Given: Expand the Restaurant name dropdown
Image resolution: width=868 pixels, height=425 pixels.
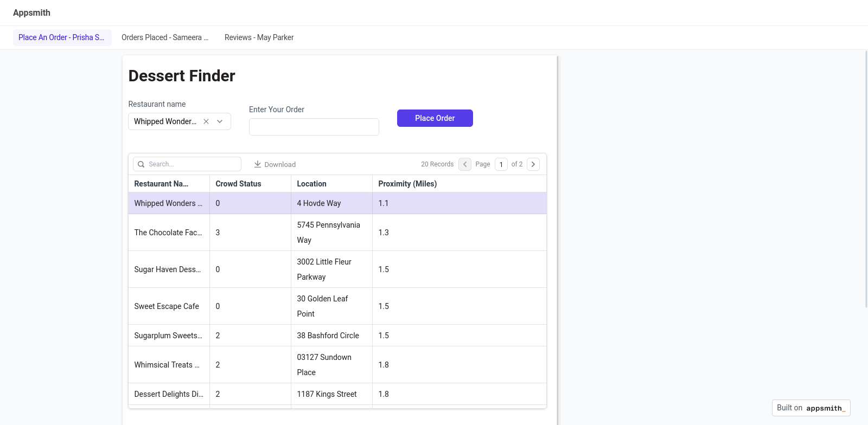Looking at the screenshot, I should tap(220, 121).
